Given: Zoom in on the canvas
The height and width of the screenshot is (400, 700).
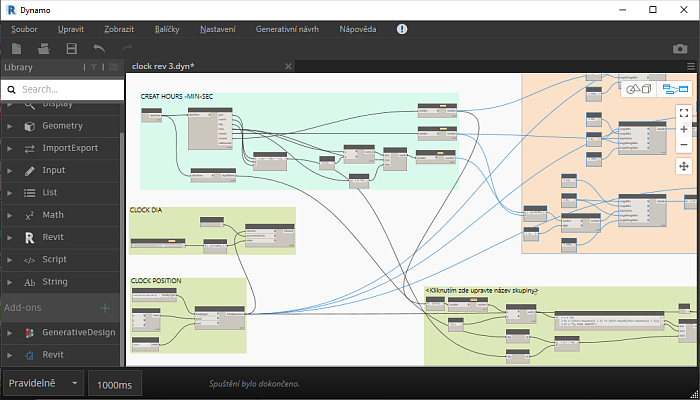Looking at the screenshot, I should pos(684,129).
